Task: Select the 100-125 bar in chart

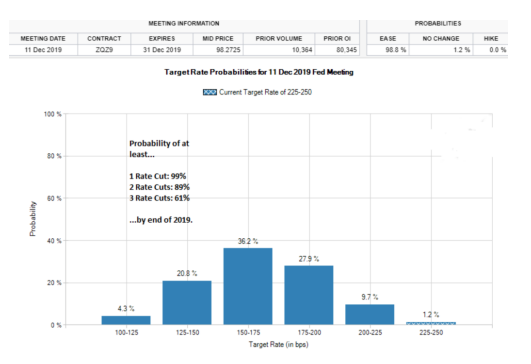Action: point(126,320)
